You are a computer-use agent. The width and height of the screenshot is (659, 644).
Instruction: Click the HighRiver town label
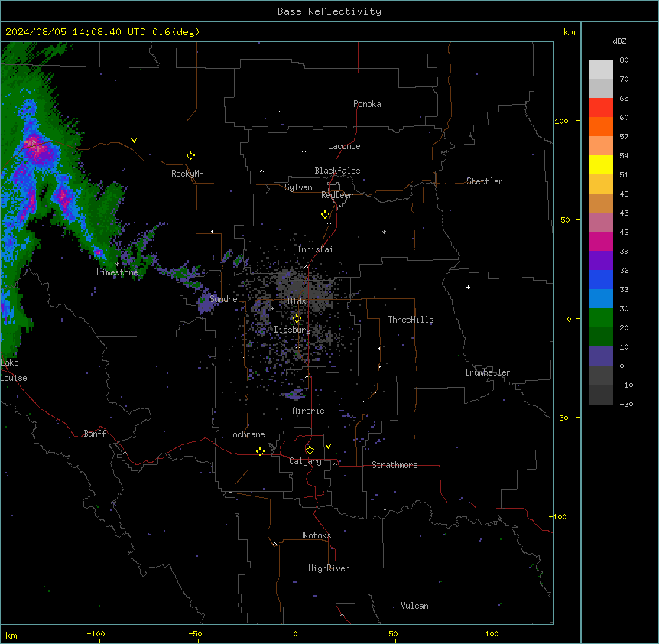[329, 568]
